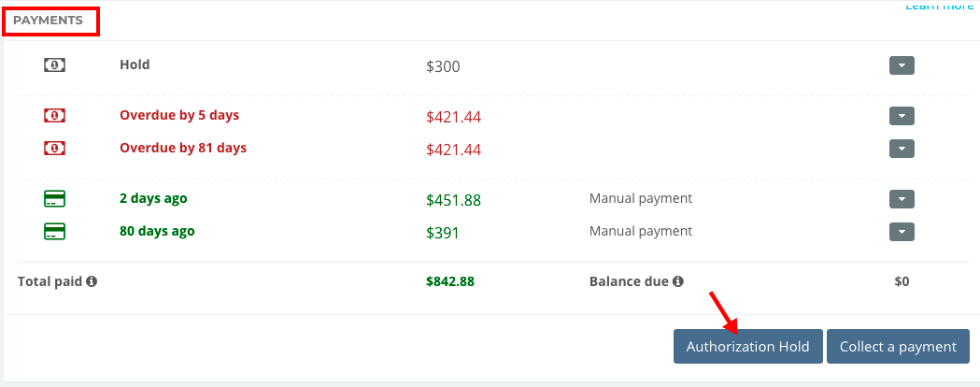The image size is (980, 387).
Task: Open the dropdown for the $300 Hold row
Action: tap(902, 65)
